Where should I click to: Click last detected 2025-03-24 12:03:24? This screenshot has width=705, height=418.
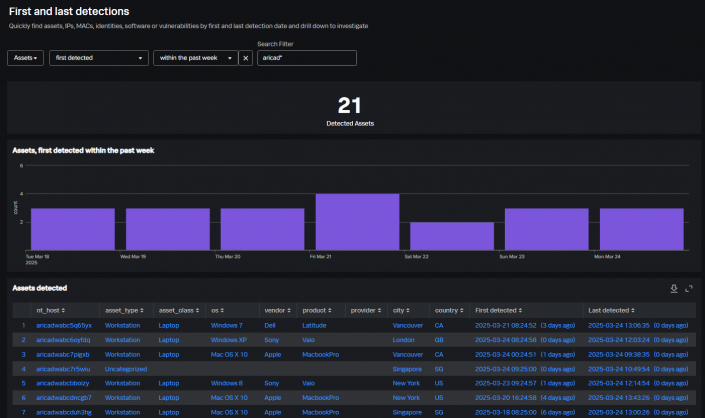(x=619, y=340)
